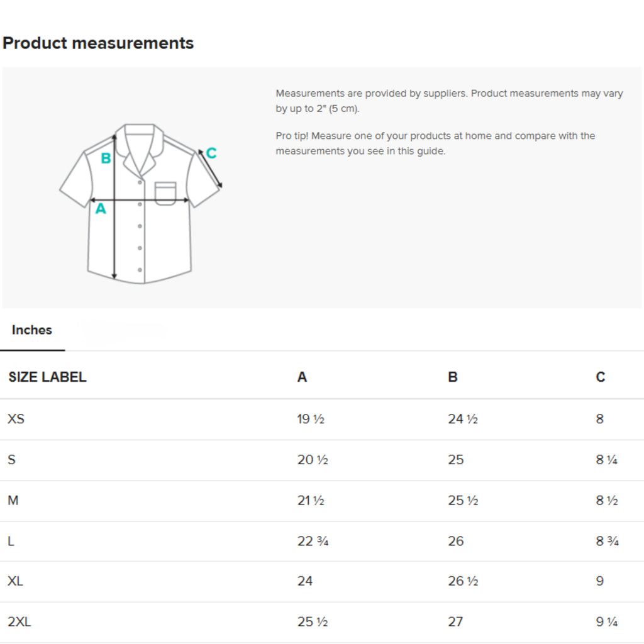Click the SIZE LABEL column header

tap(47, 377)
